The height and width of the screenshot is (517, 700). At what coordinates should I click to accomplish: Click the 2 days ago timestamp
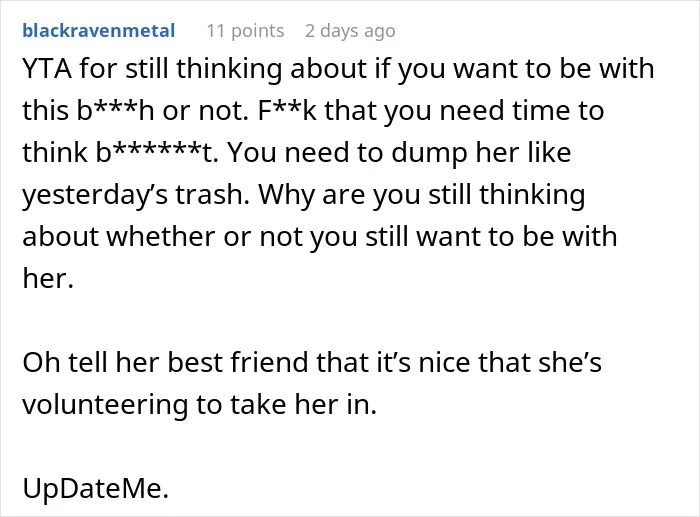[x=350, y=31]
